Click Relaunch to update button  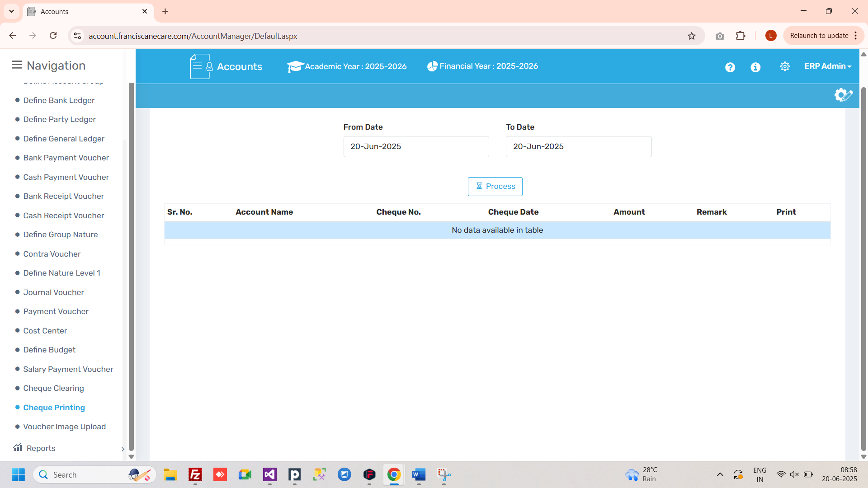click(819, 36)
